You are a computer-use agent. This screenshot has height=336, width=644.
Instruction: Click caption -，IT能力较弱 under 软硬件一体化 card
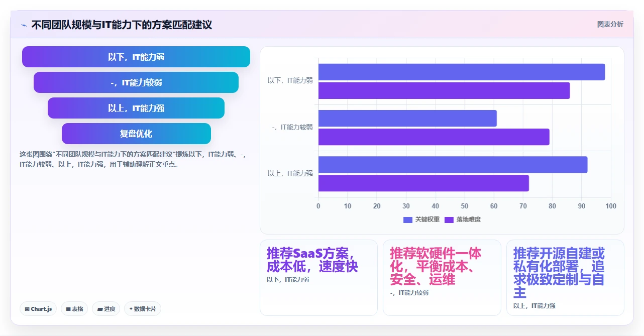pos(409,292)
